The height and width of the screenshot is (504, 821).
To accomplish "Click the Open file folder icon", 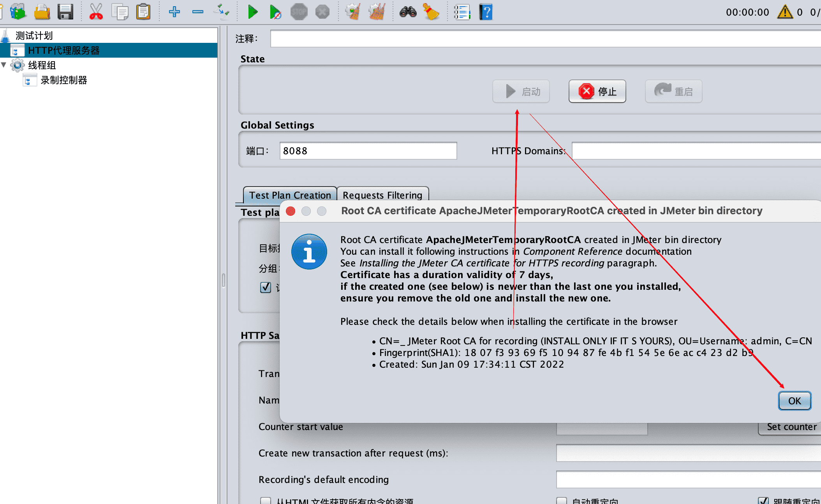I will point(42,12).
